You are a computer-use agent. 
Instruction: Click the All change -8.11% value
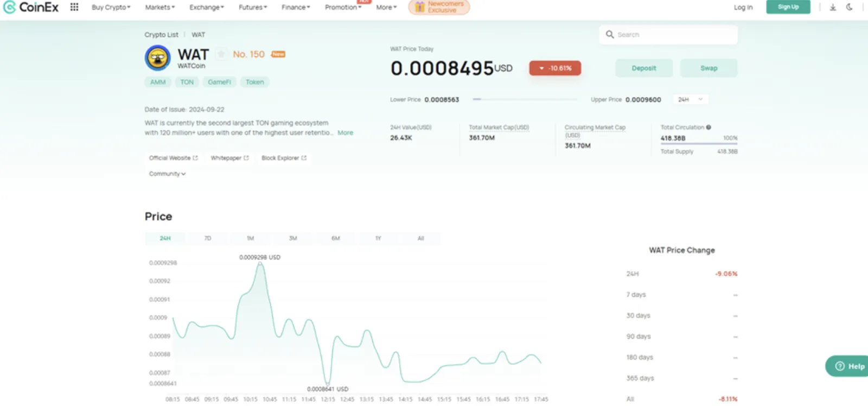(727, 399)
